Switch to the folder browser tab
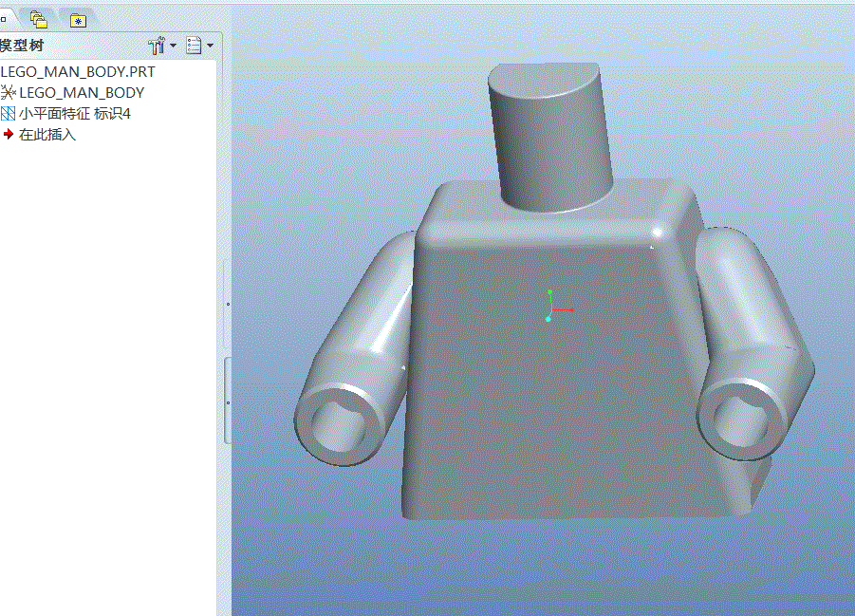 coord(39,20)
